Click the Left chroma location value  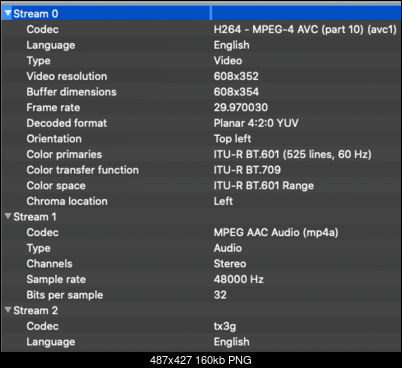click(223, 201)
